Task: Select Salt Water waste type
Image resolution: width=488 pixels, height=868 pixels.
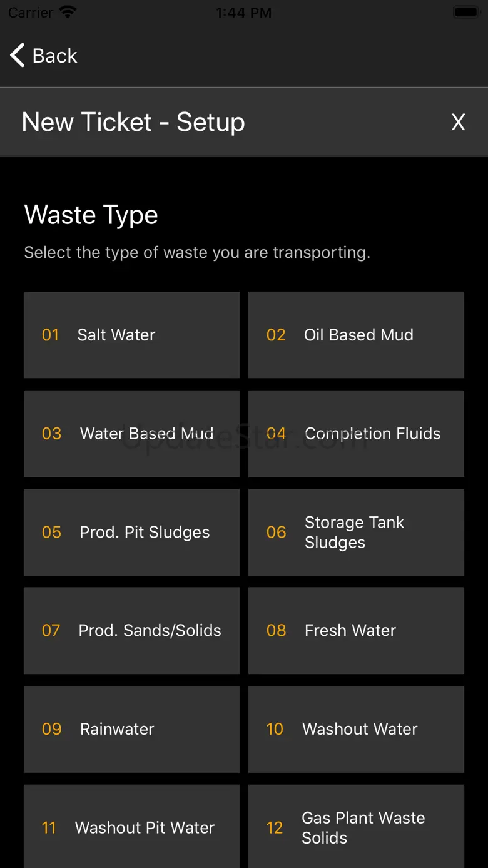Action: point(131,335)
